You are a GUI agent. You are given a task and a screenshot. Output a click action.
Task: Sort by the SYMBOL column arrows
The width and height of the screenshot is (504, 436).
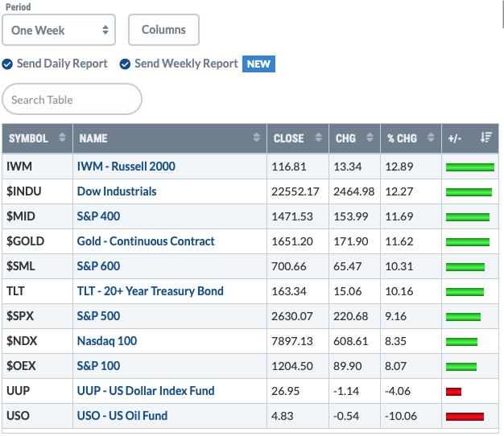62,138
